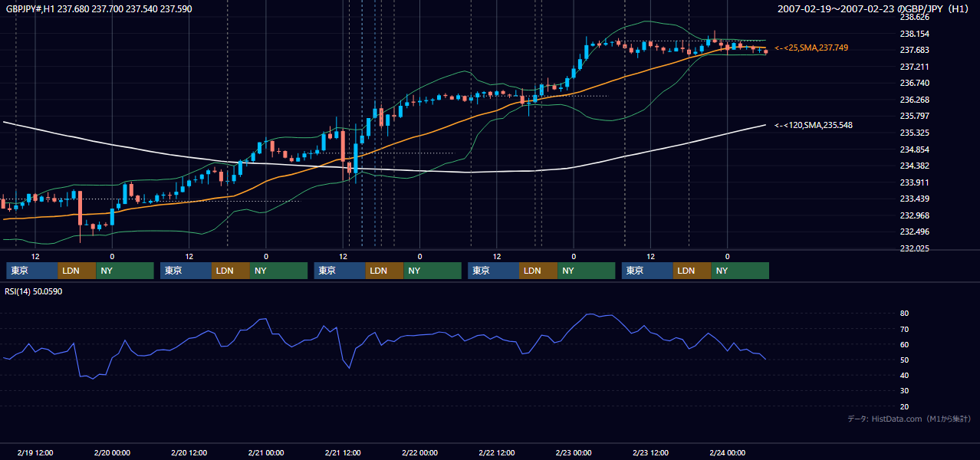Click the 2/23 12:00 time axis label
Viewport: 980px width, 460px height.
[x=651, y=452]
